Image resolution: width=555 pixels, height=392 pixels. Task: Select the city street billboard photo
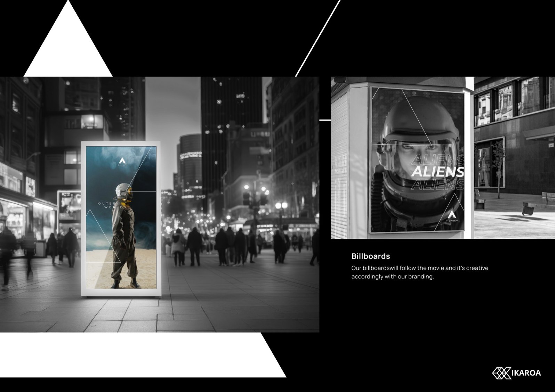(x=160, y=204)
